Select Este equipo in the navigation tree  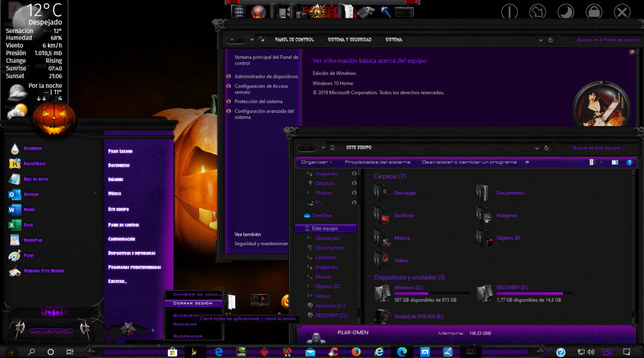pos(325,229)
